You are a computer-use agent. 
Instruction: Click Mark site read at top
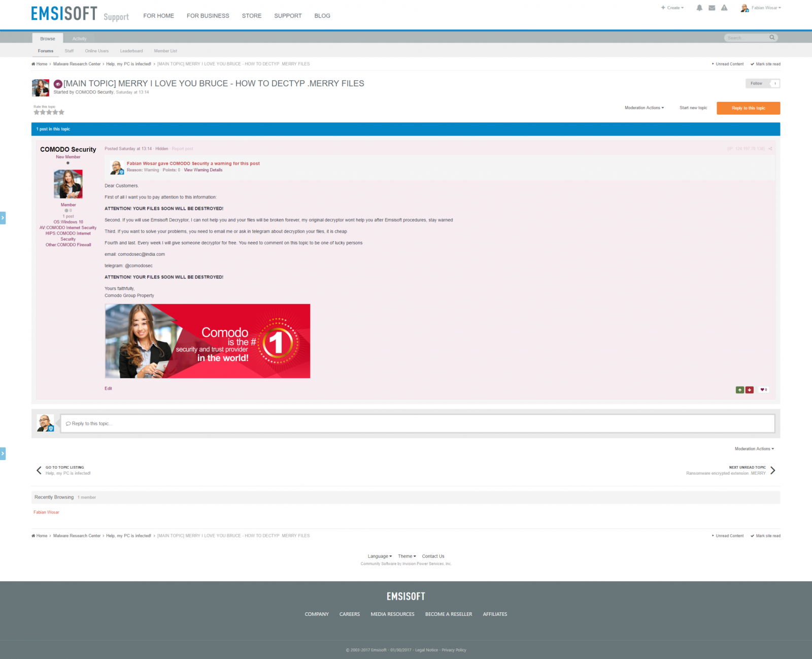click(765, 64)
